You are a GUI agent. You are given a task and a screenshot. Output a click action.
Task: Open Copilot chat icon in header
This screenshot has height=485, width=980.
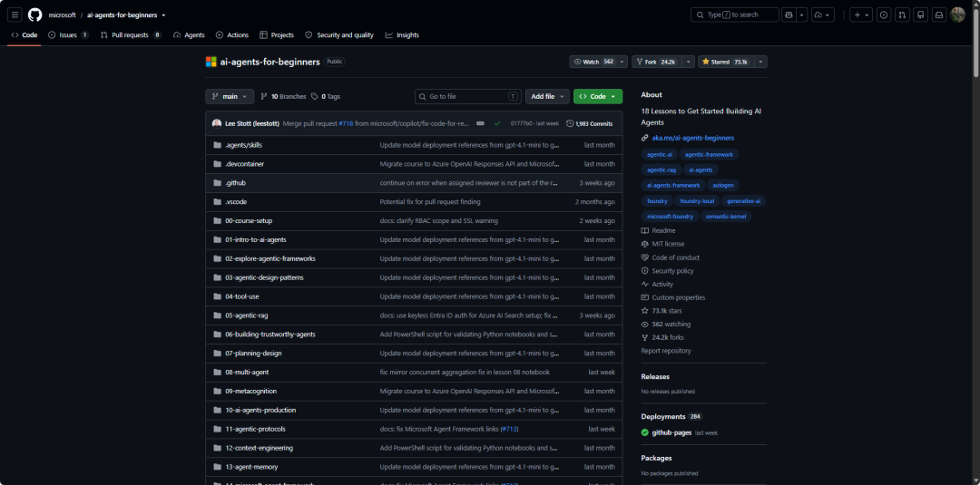point(789,15)
